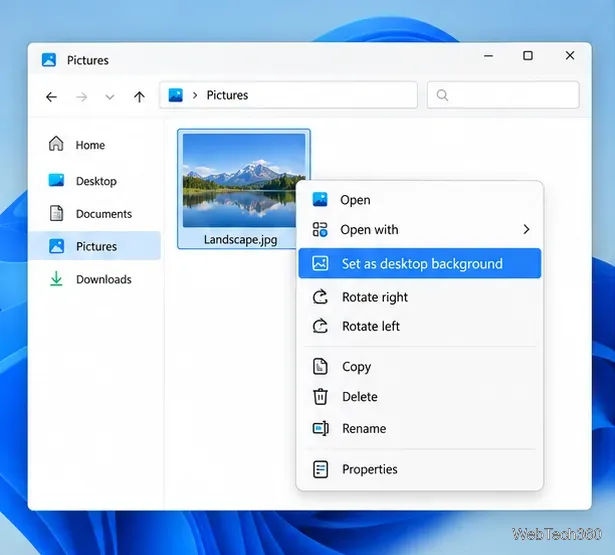This screenshot has width=615, height=555.
Task: Open Documents in the sidebar
Action: pos(94,213)
